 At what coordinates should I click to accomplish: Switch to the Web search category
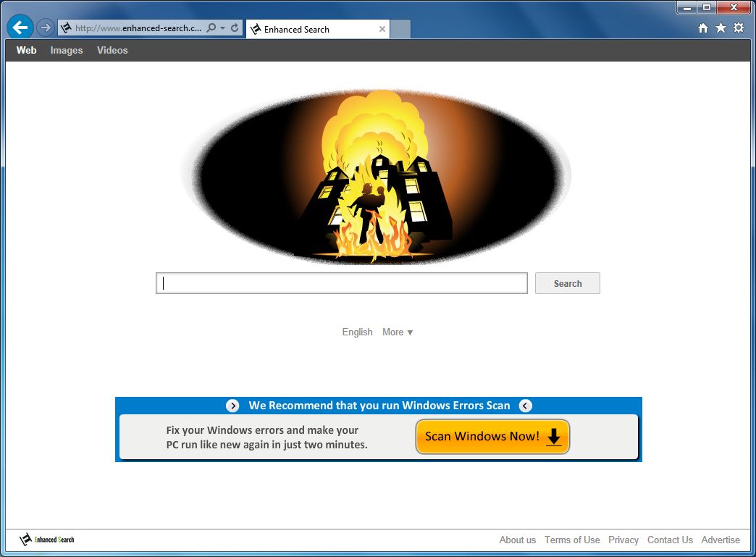coord(27,50)
